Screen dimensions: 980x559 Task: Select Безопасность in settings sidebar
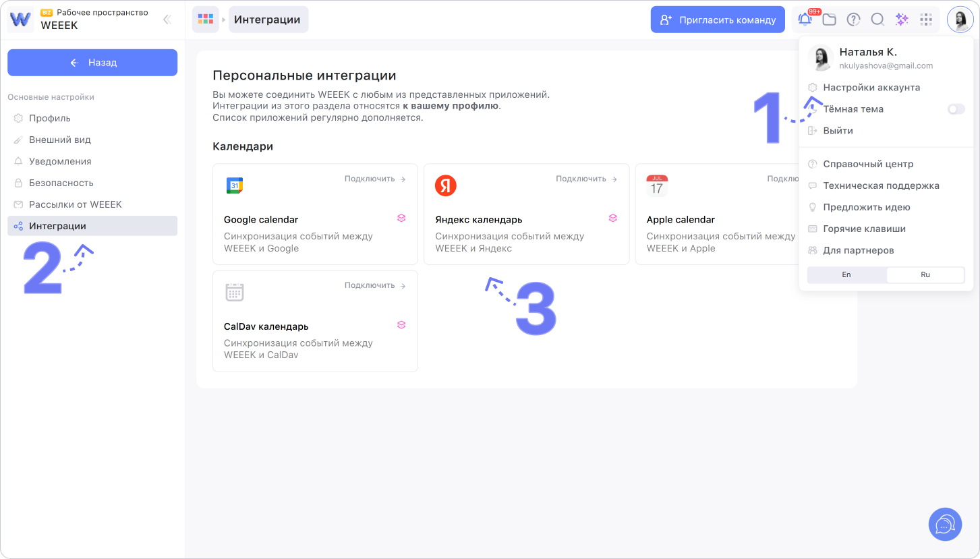61,183
